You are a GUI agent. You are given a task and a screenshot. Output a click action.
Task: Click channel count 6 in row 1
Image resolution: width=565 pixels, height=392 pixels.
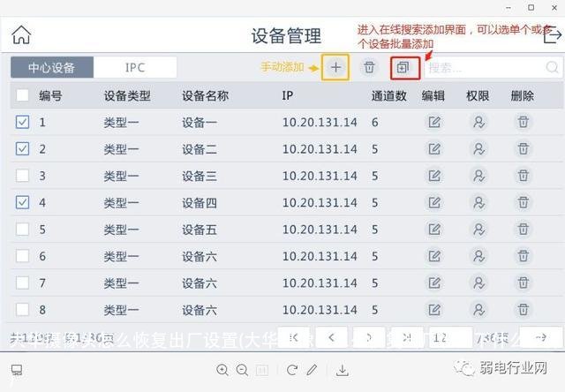[x=374, y=123]
